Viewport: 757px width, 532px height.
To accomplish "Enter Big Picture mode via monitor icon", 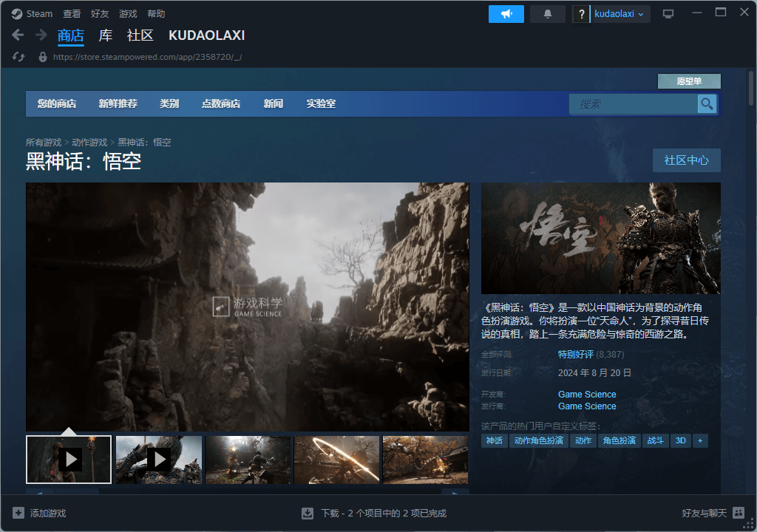I will (x=668, y=14).
